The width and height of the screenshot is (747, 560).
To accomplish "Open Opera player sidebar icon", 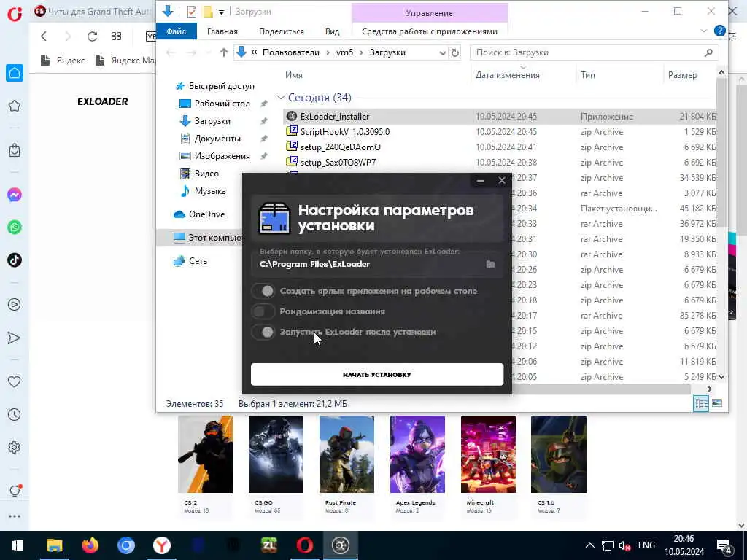I will [15, 305].
